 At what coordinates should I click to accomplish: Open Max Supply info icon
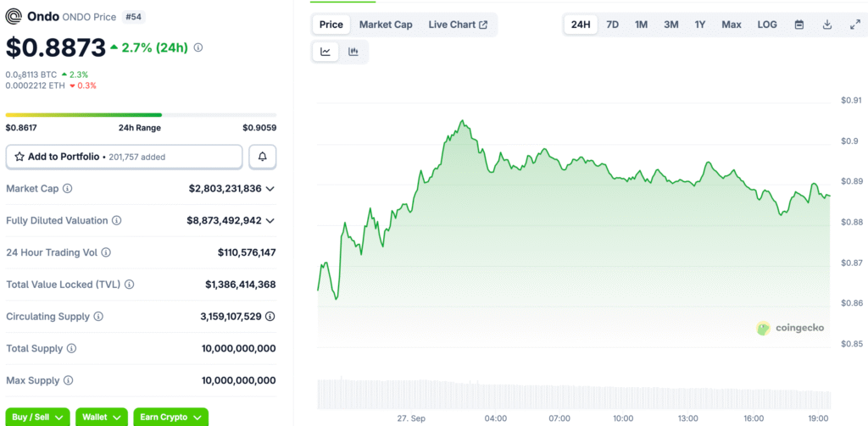[x=68, y=380]
